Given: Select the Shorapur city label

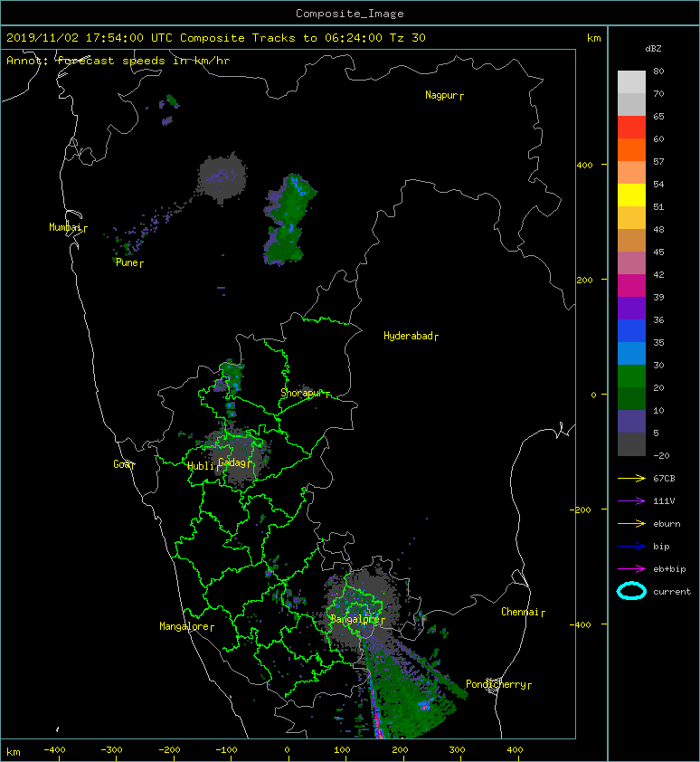Looking at the screenshot, I should [305, 393].
